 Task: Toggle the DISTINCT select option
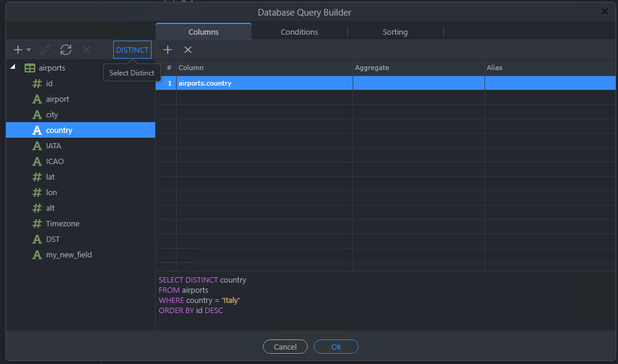[x=132, y=50]
